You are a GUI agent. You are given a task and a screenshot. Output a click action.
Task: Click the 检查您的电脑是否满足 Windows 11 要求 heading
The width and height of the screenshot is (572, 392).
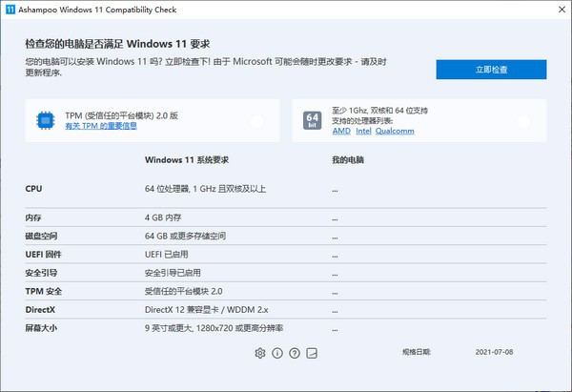(117, 44)
